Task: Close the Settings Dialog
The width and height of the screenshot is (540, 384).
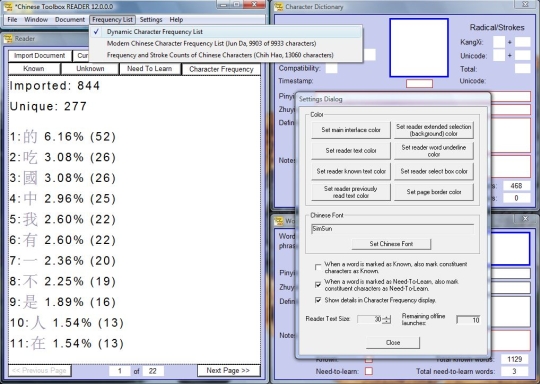Action: [393, 342]
